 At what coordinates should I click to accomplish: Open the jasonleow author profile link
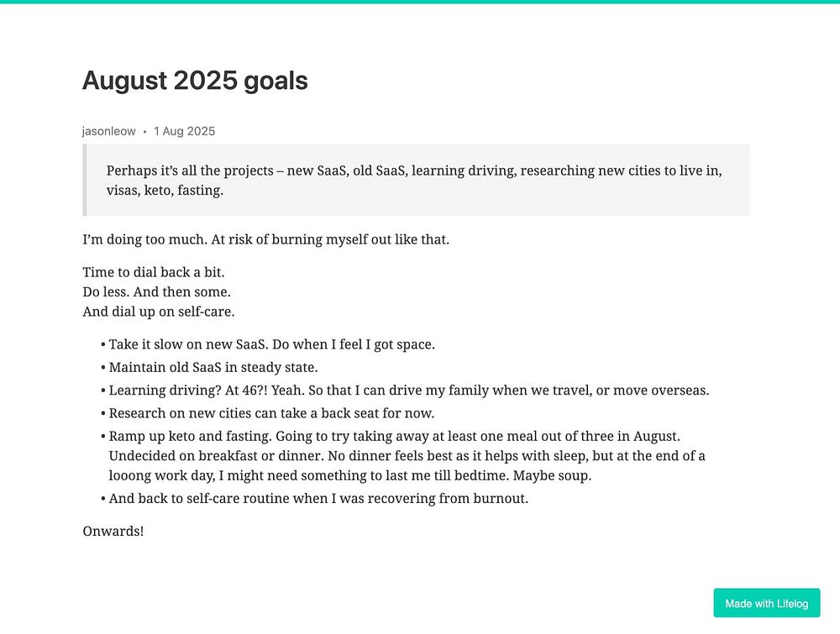pos(108,131)
